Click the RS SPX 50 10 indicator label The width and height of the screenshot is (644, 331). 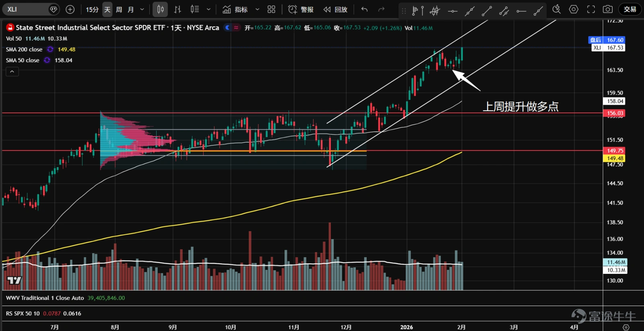pos(23,313)
